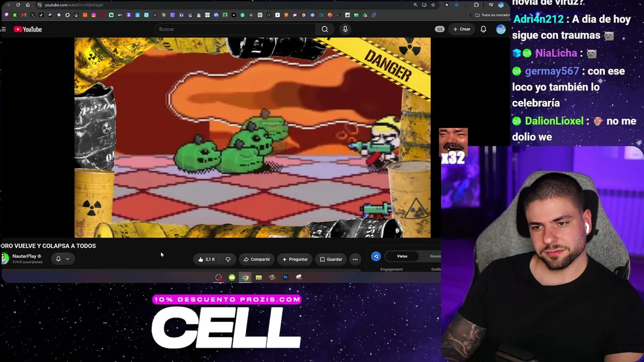Click the video player to pause
The height and width of the screenshot is (362, 644).
tap(253, 137)
